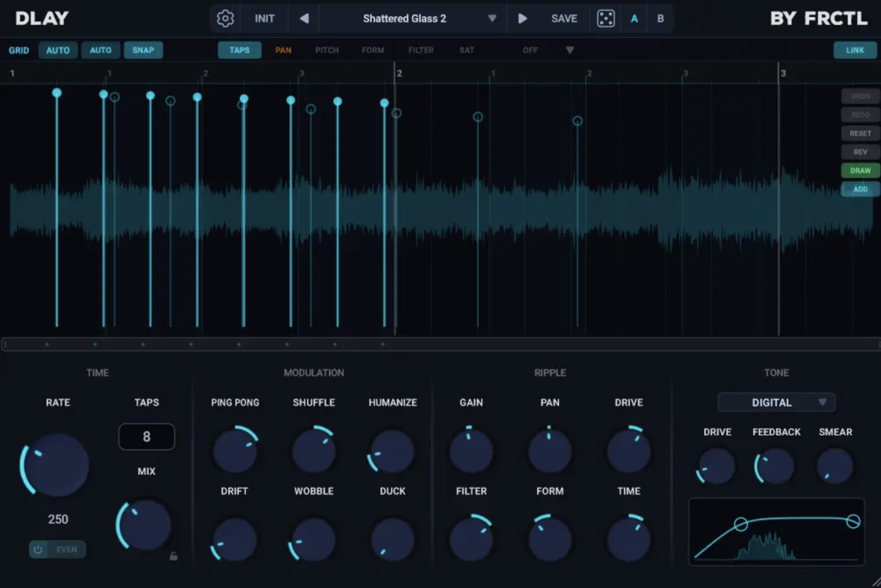Toggle the SNAP button

(x=143, y=50)
